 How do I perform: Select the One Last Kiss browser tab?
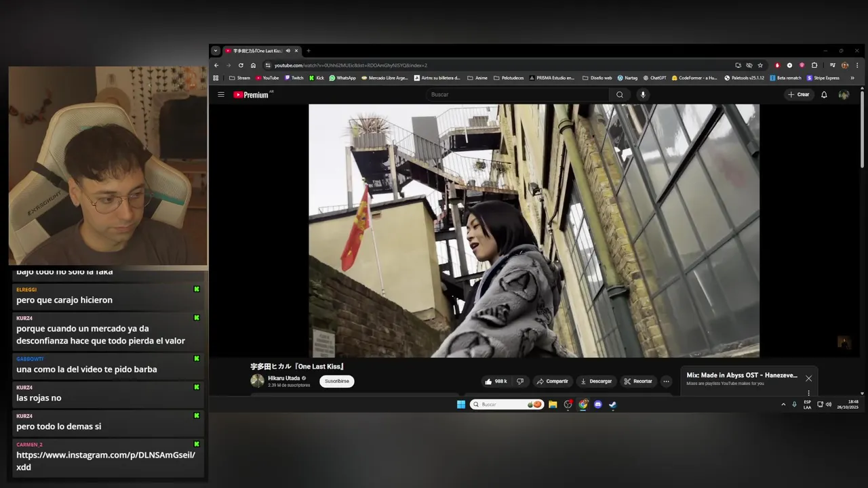262,51
